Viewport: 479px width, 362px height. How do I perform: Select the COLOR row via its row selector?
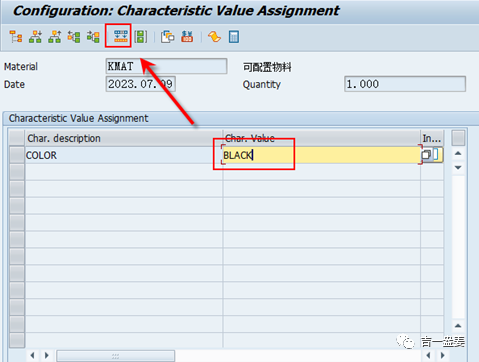17,155
